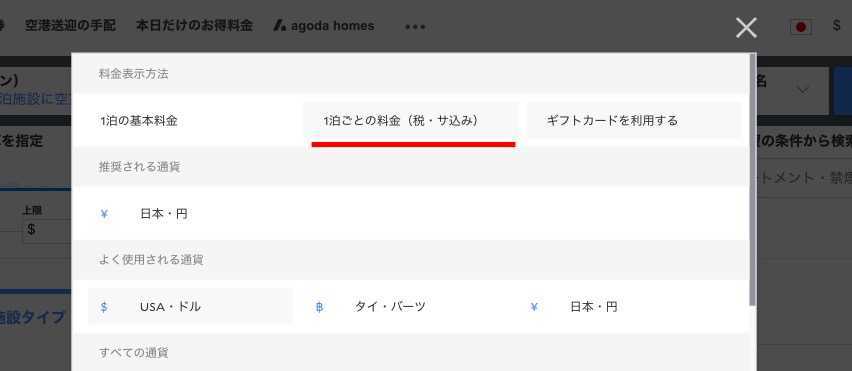This screenshot has height=371, width=852.
Task: Click the Japan flag language icon
Action: 801,27
